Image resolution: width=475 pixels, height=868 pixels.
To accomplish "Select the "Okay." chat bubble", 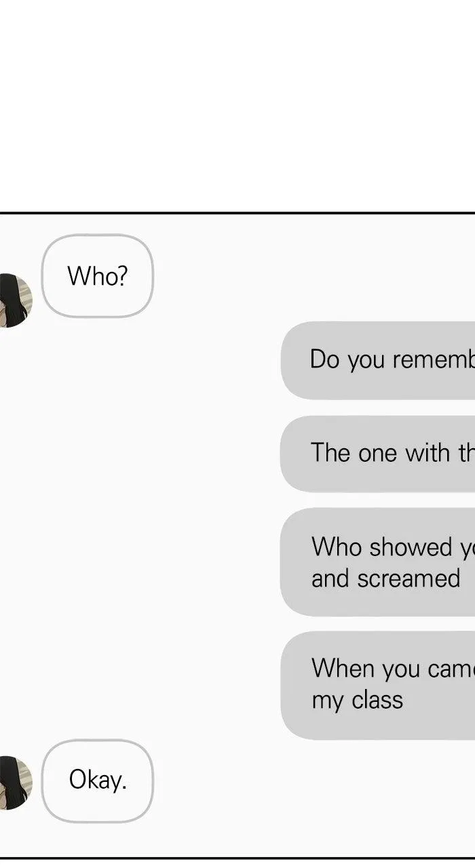I will coord(98,781).
